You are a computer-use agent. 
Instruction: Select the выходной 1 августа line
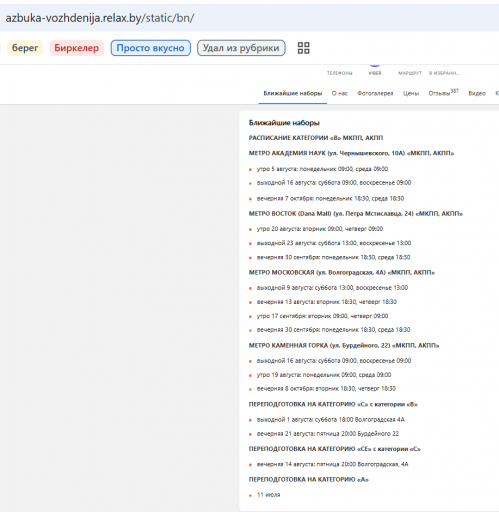click(330, 420)
